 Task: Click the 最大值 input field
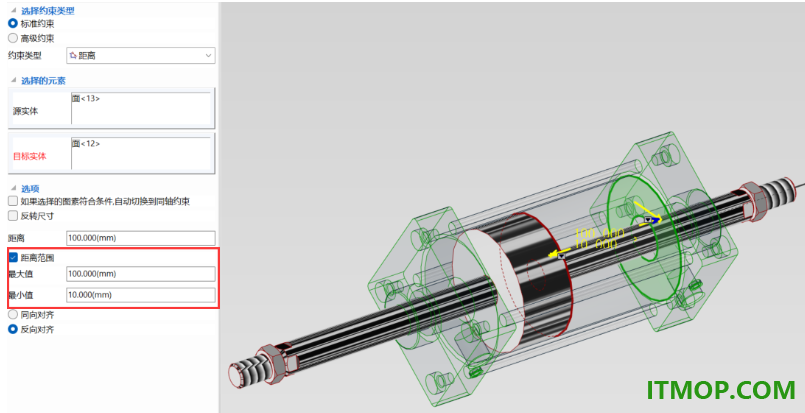point(141,274)
